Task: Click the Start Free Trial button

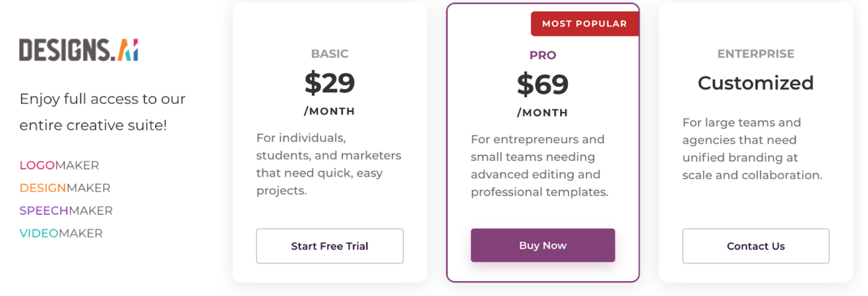Action: (x=330, y=246)
